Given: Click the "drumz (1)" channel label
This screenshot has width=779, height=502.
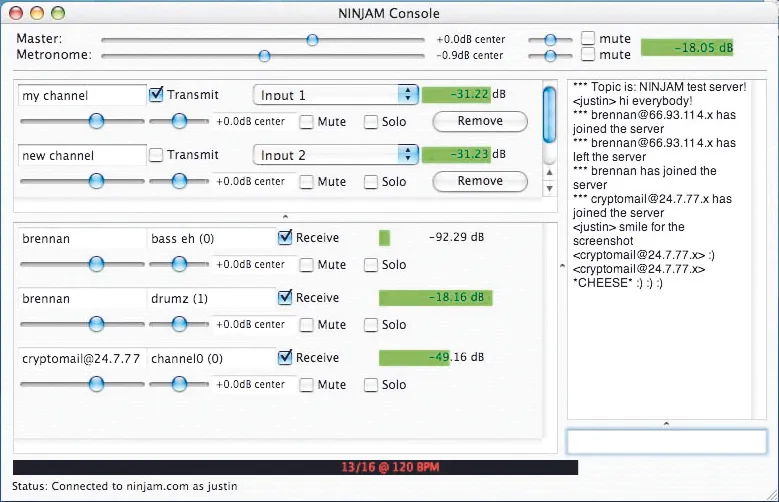Looking at the screenshot, I should click(x=179, y=299).
